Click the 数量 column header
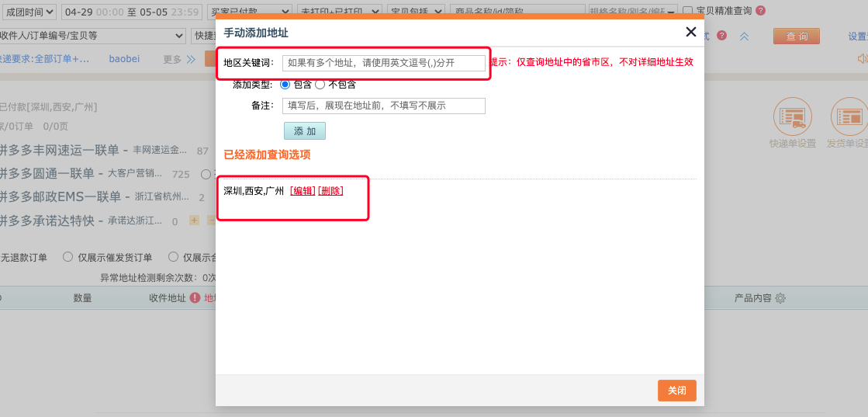Image resolution: width=868 pixels, height=417 pixels. tap(82, 297)
